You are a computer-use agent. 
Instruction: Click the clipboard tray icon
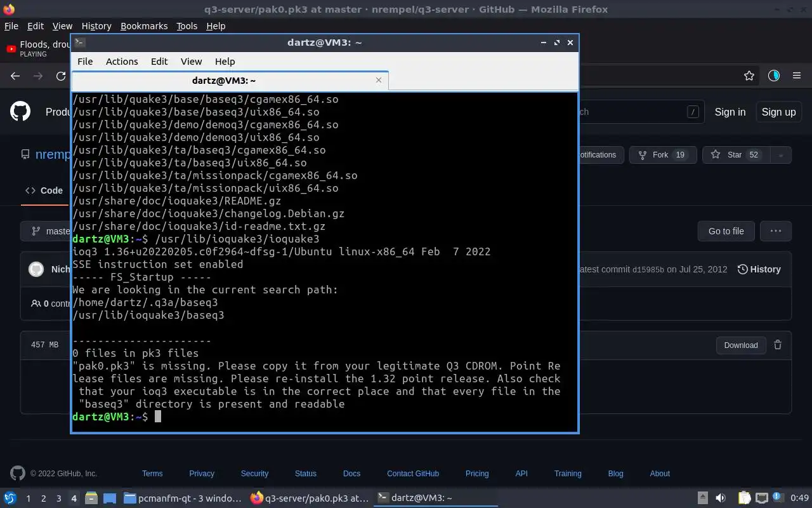click(x=744, y=498)
